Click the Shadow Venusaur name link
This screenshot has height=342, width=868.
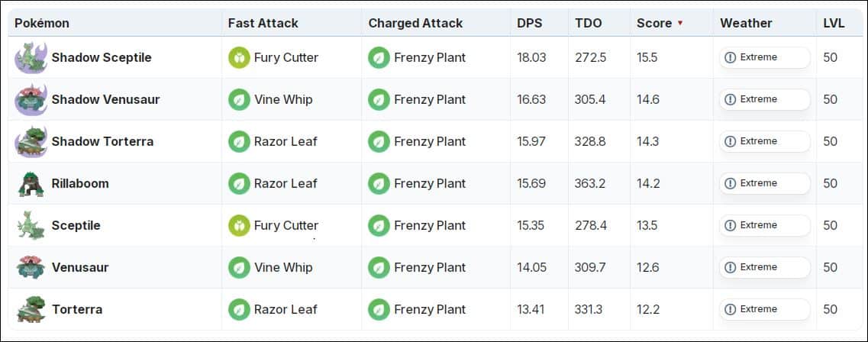tap(105, 100)
